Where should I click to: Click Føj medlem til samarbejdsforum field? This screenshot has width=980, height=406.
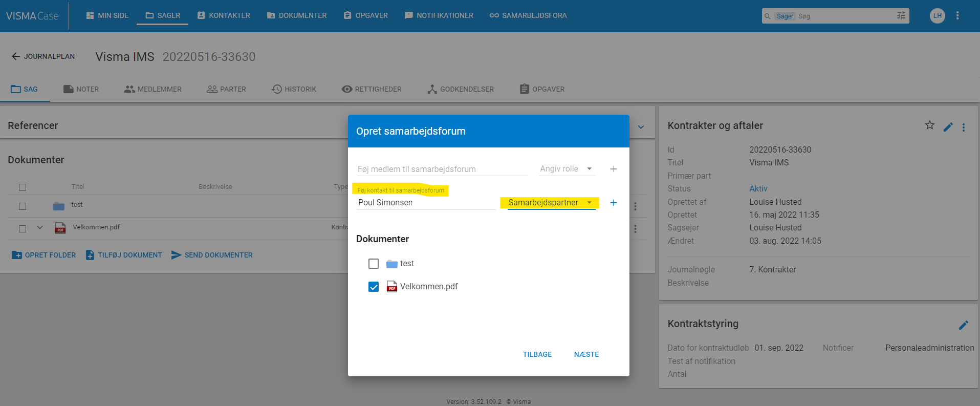(442, 169)
